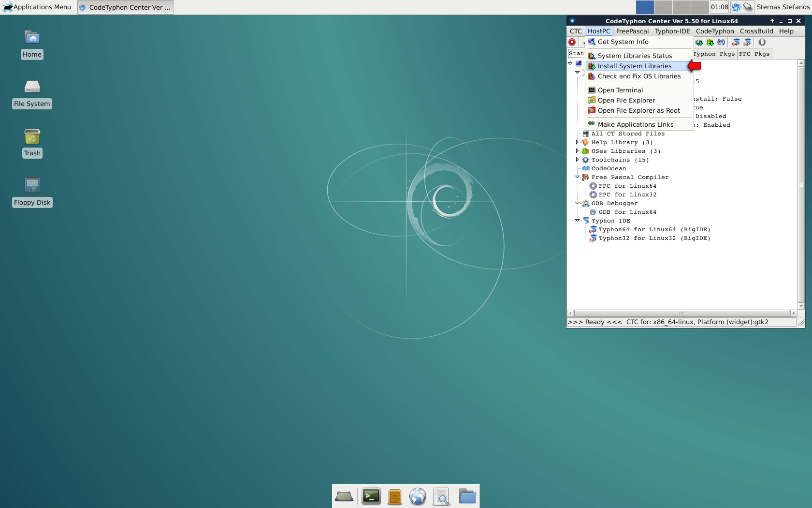This screenshot has height=508, width=812.
Task: Click the OSes Libraries green books icon
Action: [585, 151]
